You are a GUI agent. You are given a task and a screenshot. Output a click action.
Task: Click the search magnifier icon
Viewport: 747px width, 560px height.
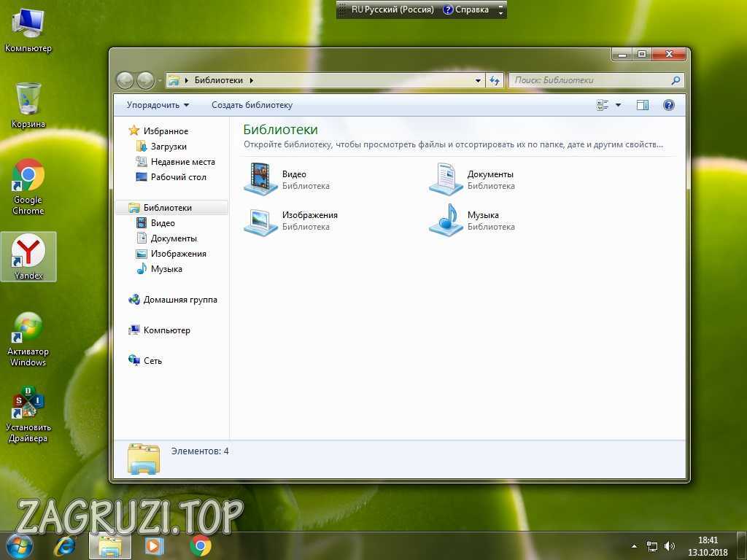coord(676,80)
